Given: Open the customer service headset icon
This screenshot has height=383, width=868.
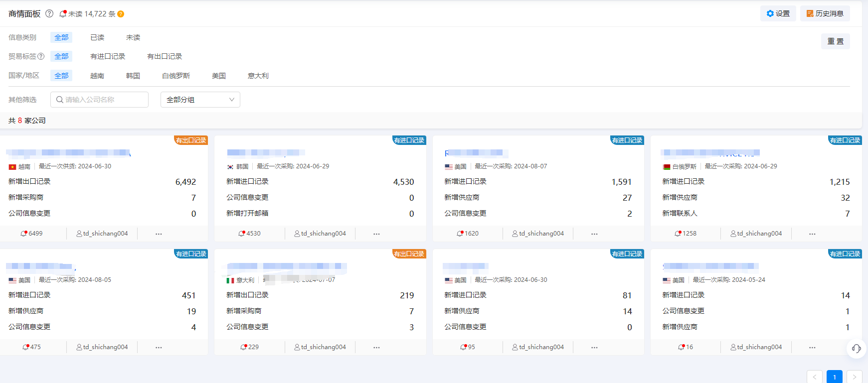Looking at the screenshot, I should tap(856, 349).
